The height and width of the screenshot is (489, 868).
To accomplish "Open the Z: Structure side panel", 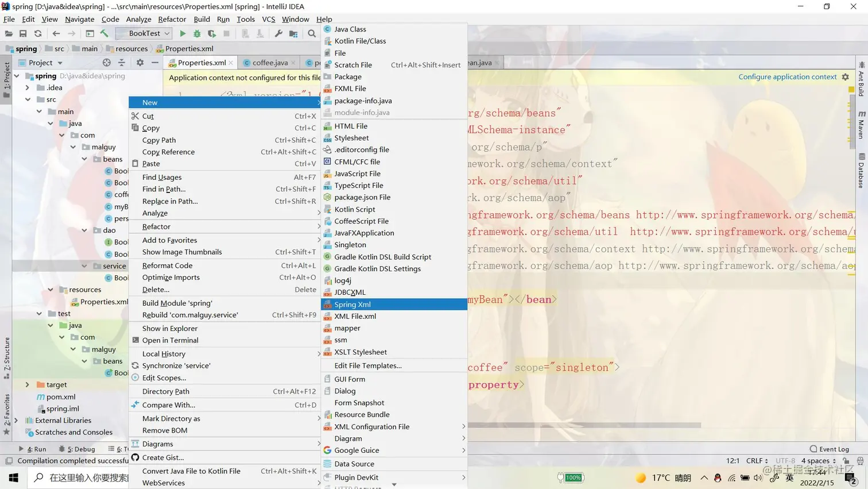I will pyautogui.click(x=6, y=358).
